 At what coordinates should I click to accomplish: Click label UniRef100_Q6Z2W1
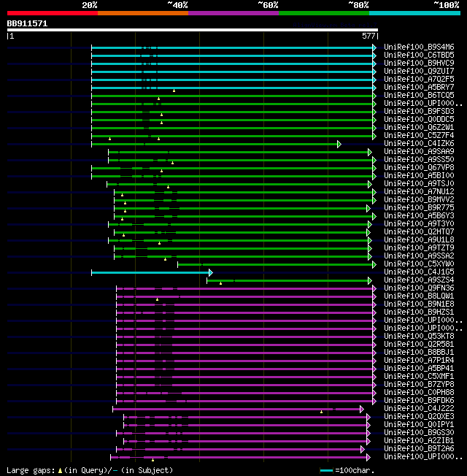click(x=419, y=128)
